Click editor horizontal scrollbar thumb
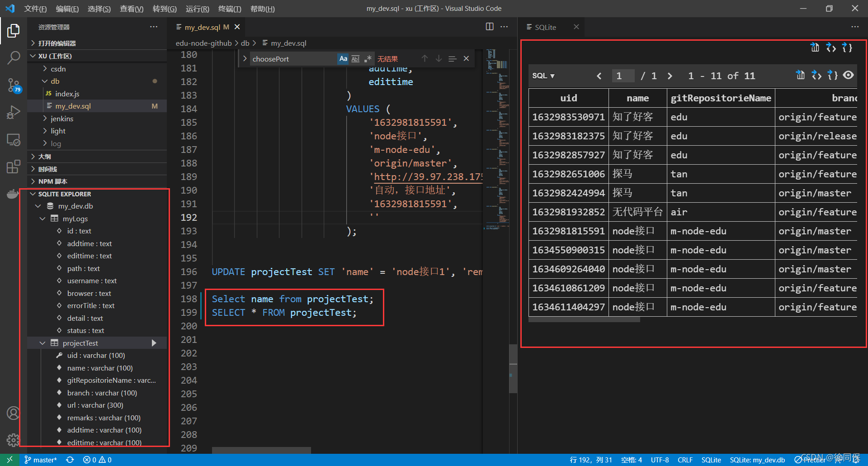The image size is (868, 466). click(x=261, y=450)
